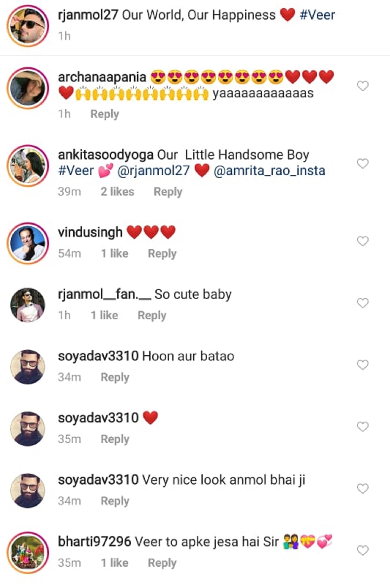Open the #Veer hashtag in rjanmol27's caption
Viewport: 390px width, 588px height.
pos(317,15)
